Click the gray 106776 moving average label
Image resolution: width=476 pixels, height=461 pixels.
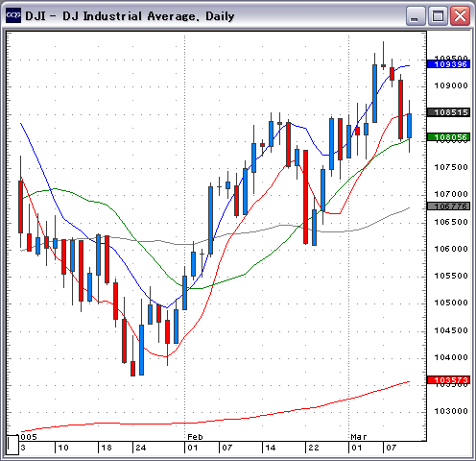(x=448, y=206)
